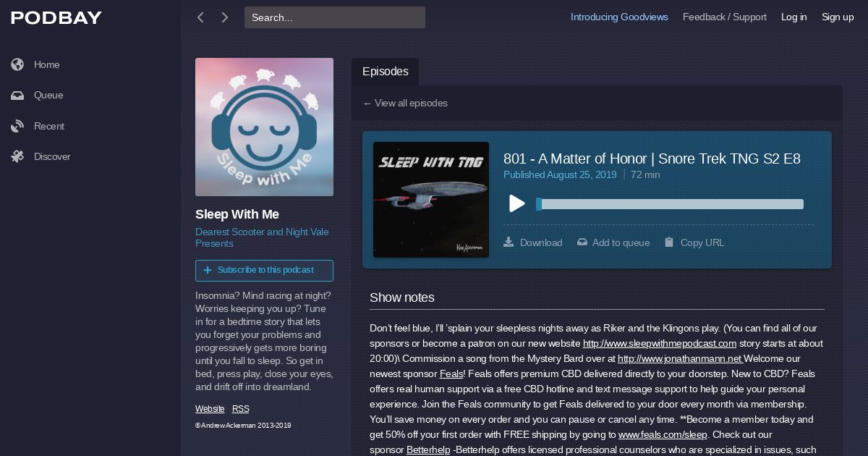Focus the Search input field
Viewport: 868px width, 456px height.
(x=335, y=17)
